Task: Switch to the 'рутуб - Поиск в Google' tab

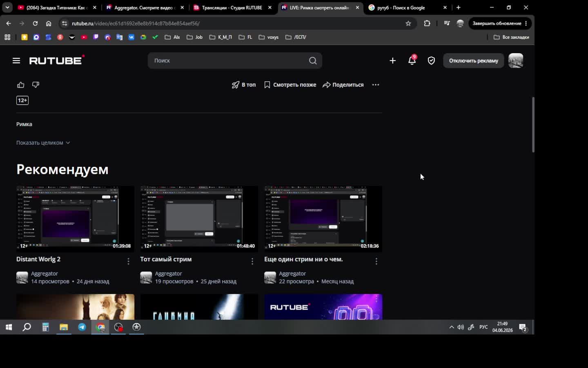Action: click(x=408, y=7)
